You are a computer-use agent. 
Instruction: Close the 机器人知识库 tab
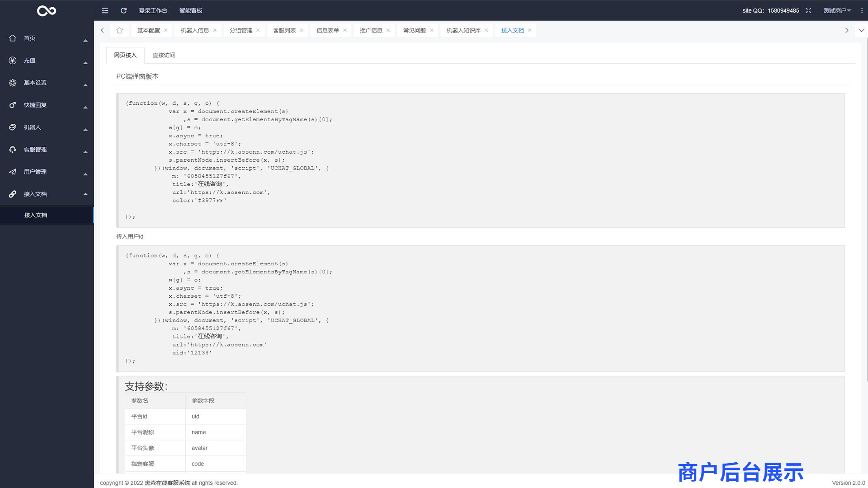[x=486, y=30]
